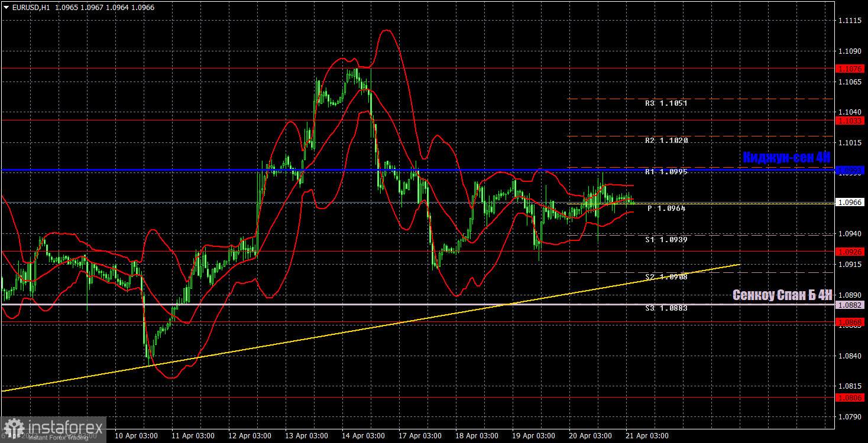Screen dimensions: 868x443
Task: Click the 1.1040 price axis value
Action: point(850,112)
